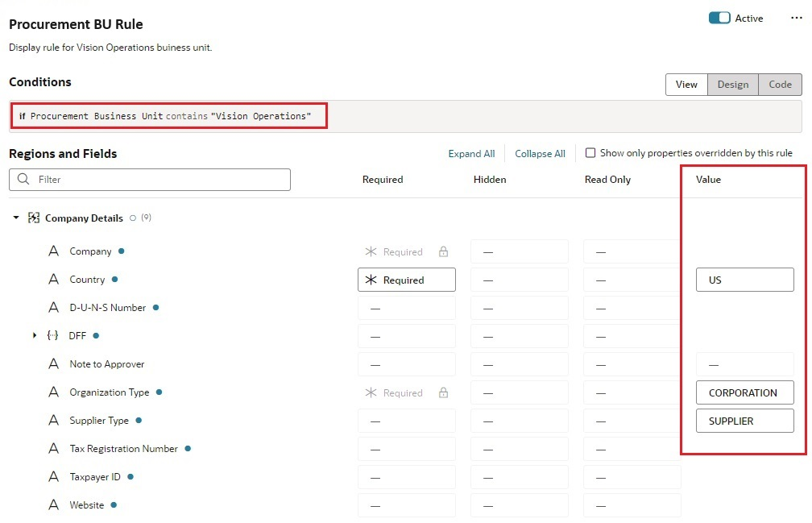
Task: Expand the DFF node
Action: point(34,335)
